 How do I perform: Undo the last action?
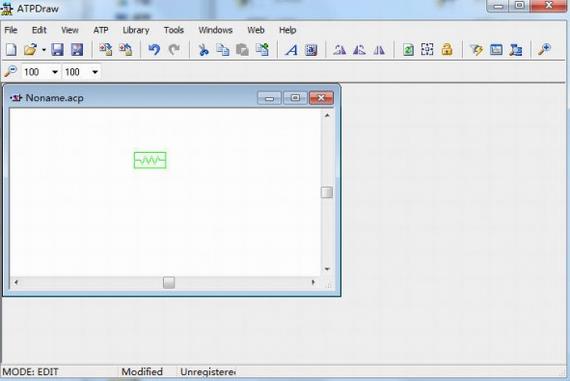(154, 49)
